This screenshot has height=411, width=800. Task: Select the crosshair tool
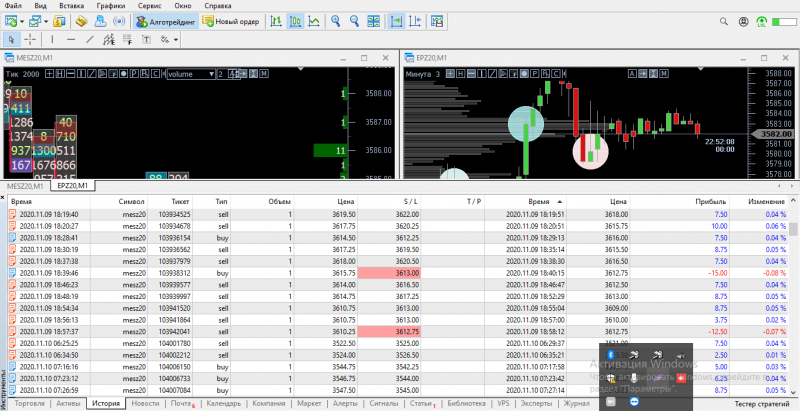[x=30, y=39]
